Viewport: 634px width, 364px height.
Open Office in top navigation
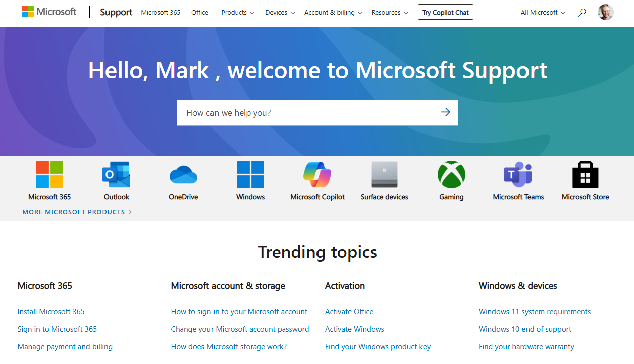200,12
